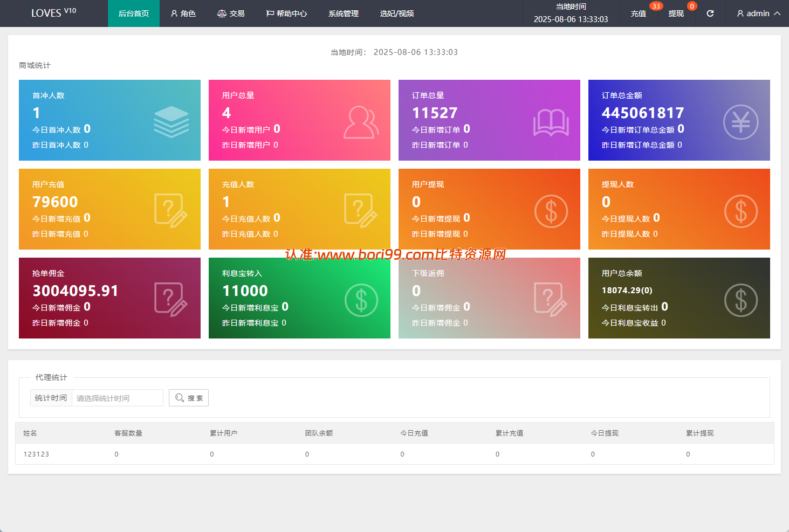Open the 帮助中心 menu
The height and width of the screenshot is (532, 789).
pos(286,13)
